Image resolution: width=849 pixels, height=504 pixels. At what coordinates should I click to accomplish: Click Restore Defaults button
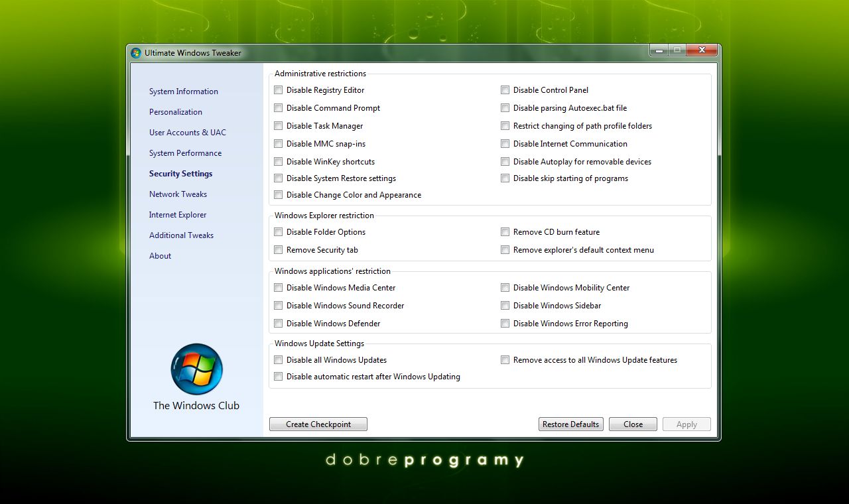pos(571,424)
